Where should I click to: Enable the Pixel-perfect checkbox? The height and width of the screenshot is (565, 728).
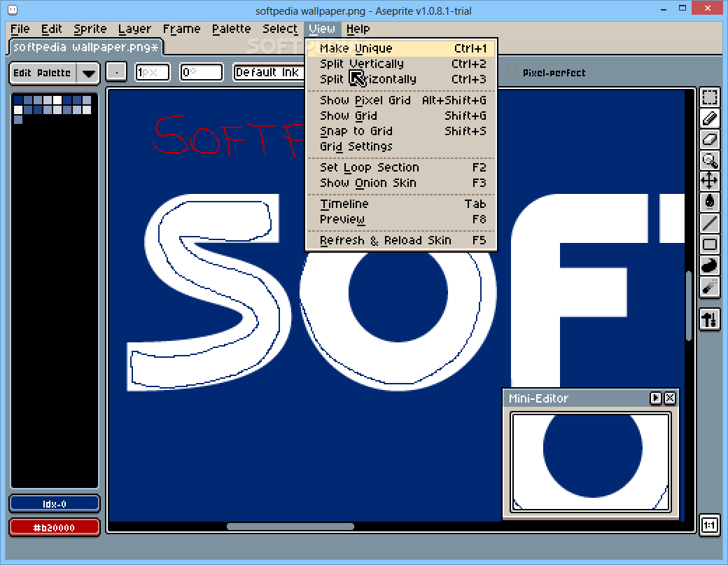pyautogui.click(x=512, y=72)
